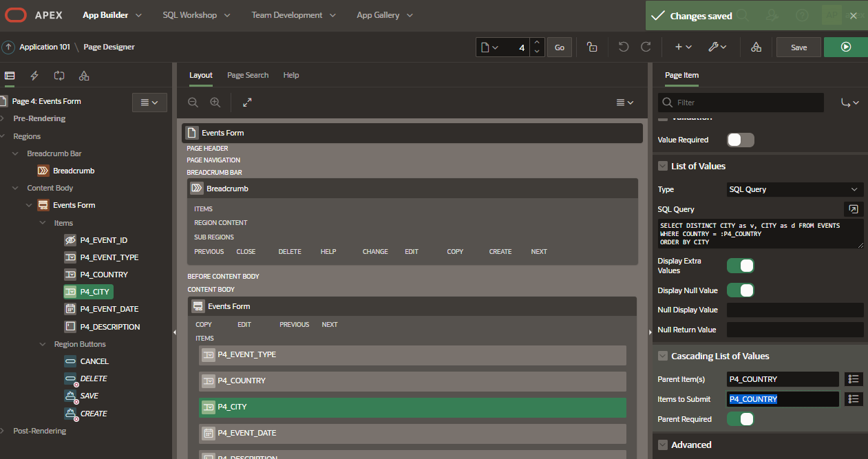Image resolution: width=868 pixels, height=459 pixels.
Task: Toggle Display Extra Values switch
Action: coord(741,266)
